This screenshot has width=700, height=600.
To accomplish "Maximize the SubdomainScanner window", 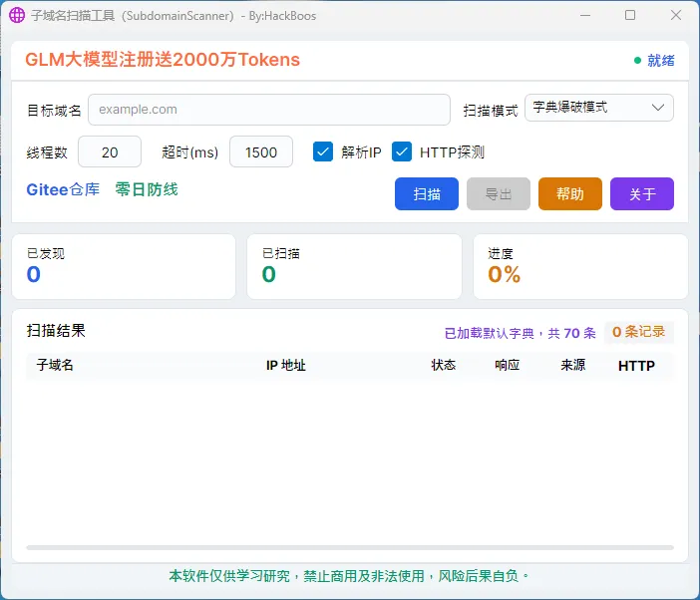I will click(630, 15).
